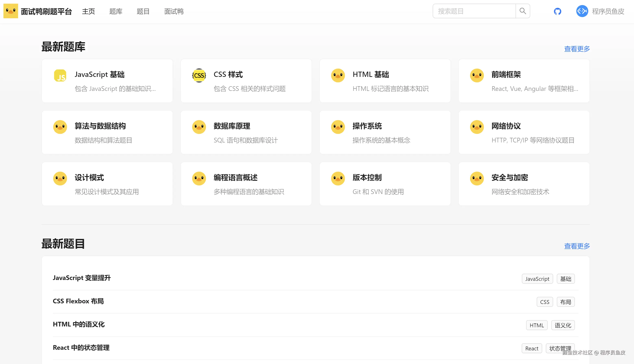Click the duck icon on the 版本控制 card
The image size is (634, 364).
point(338,179)
